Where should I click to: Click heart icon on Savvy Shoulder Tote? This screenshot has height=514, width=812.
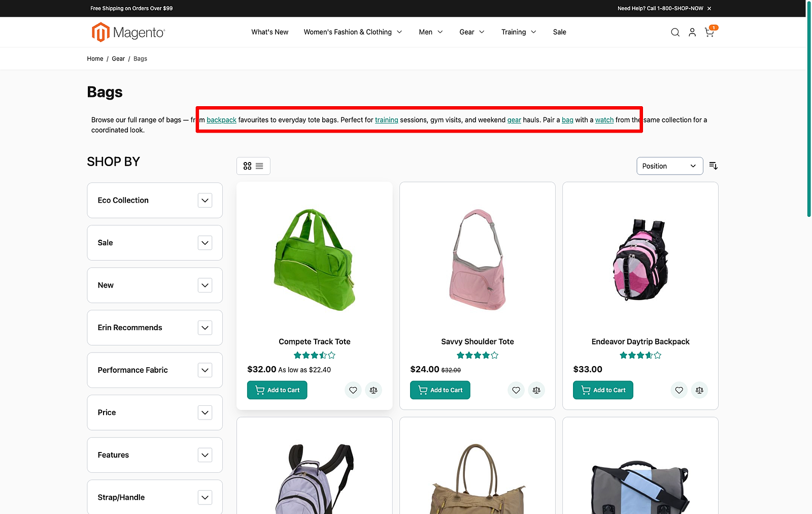pyautogui.click(x=516, y=390)
